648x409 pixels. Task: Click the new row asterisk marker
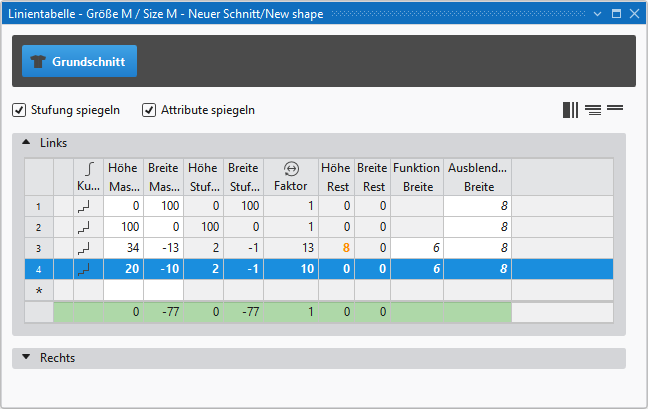pyautogui.click(x=38, y=290)
